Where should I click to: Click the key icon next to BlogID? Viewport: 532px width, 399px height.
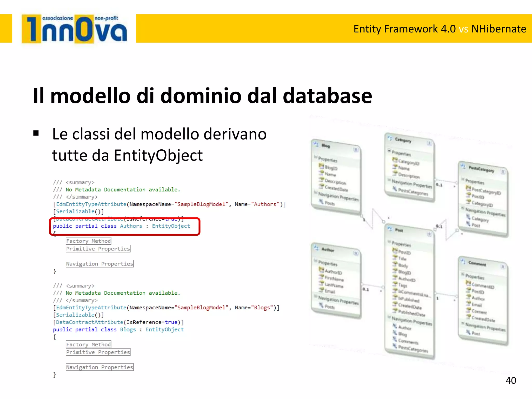(x=321, y=166)
